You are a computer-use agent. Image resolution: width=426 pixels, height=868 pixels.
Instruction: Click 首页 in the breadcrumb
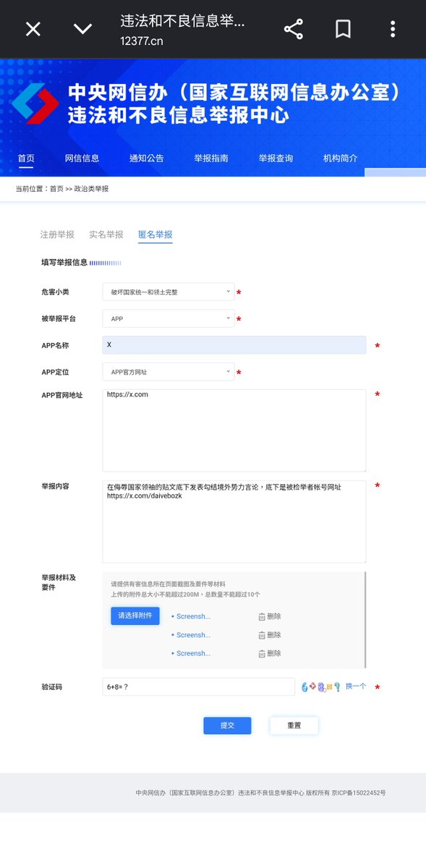[x=56, y=189]
